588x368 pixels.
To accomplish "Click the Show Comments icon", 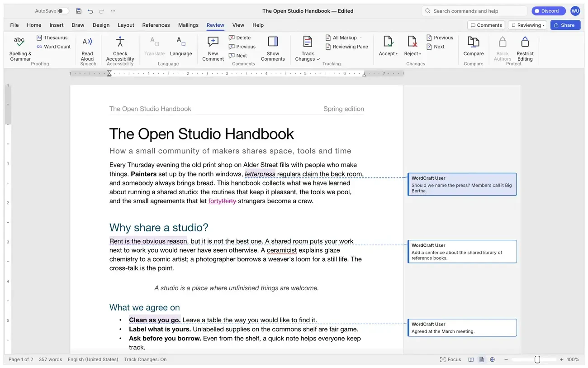I will [x=273, y=42].
